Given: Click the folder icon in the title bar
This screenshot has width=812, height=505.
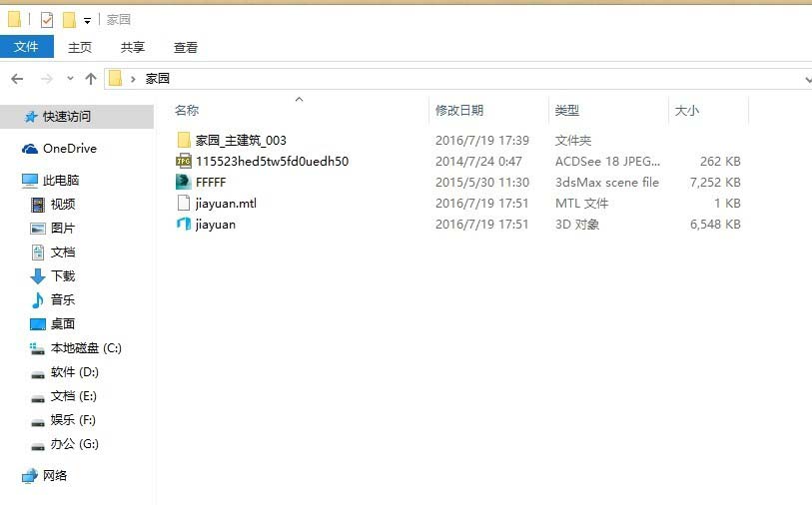Looking at the screenshot, I should [15, 20].
